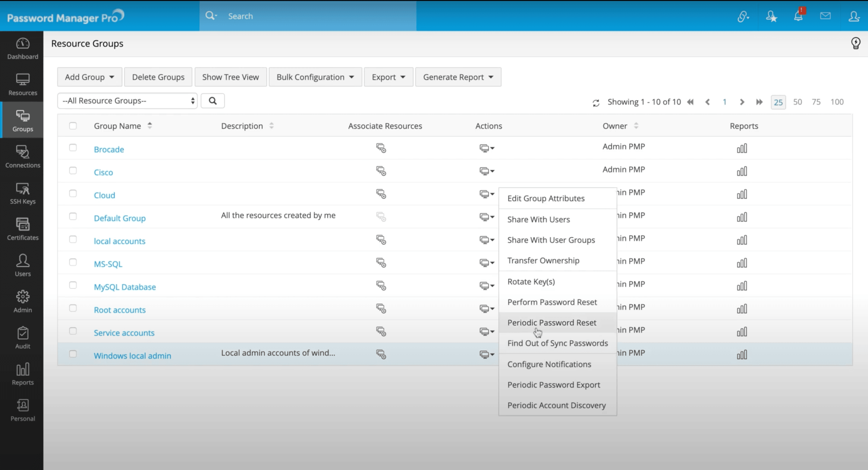The height and width of the screenshot is (470, 868).
Task: Expand the Generate Report dropdown
Action: (458, 77)
